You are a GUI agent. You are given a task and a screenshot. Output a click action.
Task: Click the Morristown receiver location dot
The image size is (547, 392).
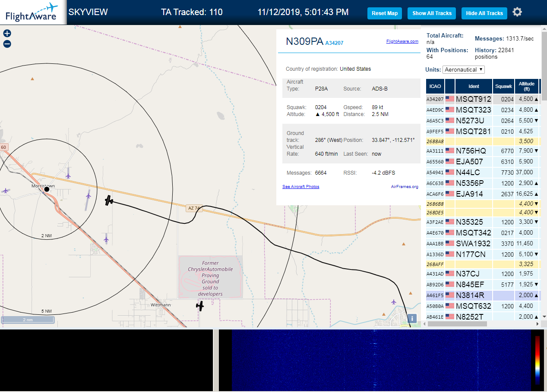click(47, 189)
